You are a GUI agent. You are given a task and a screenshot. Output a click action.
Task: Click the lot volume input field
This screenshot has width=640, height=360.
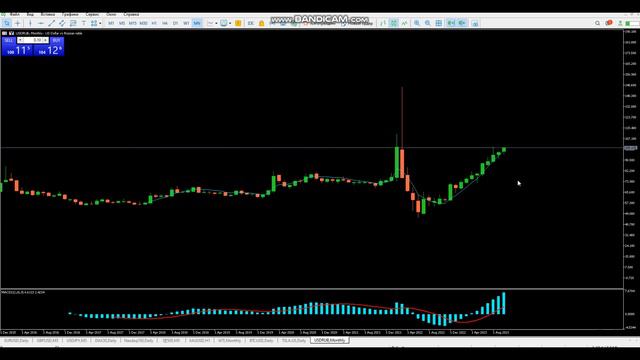click(33, 40)
